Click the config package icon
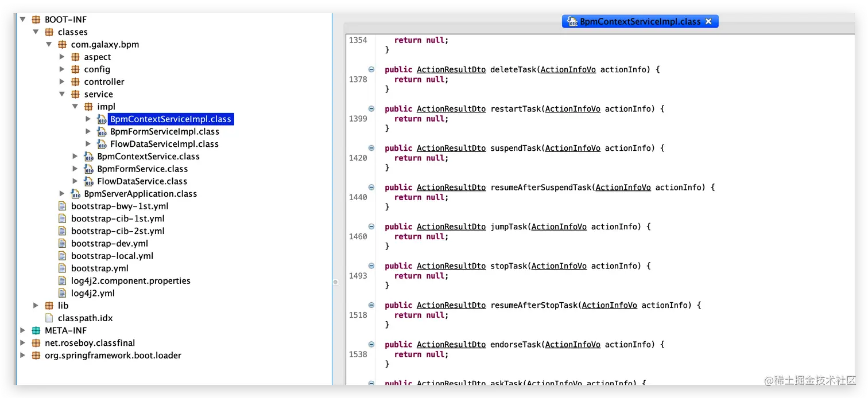The image size is (868, 398). pos(75,69)
